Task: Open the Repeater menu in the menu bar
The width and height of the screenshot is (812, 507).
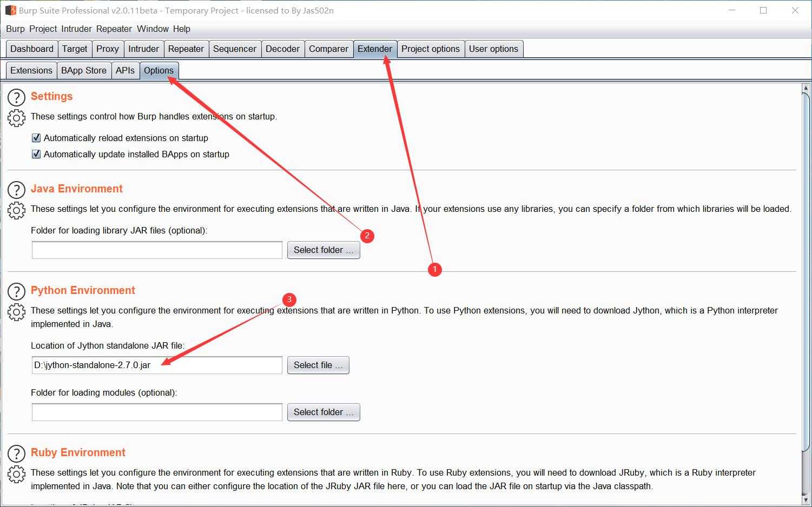Action: pos(114,29)
